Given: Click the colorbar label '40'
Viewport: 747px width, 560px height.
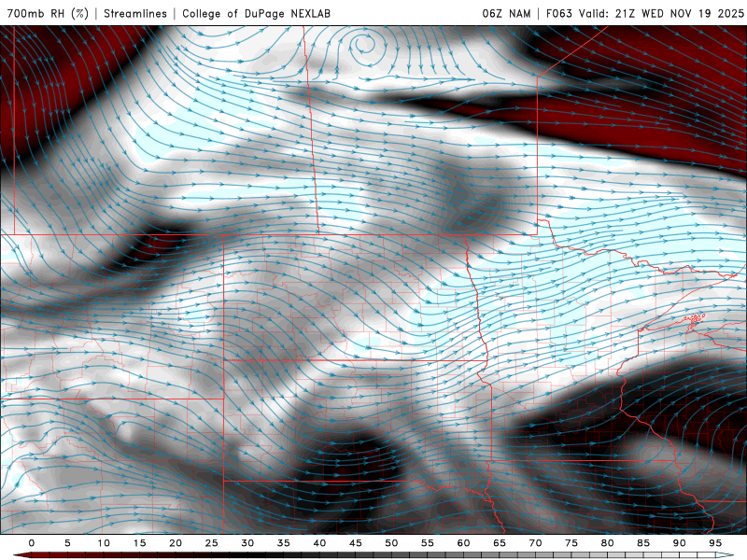Looking at the screenshot, I should point(319,543).
